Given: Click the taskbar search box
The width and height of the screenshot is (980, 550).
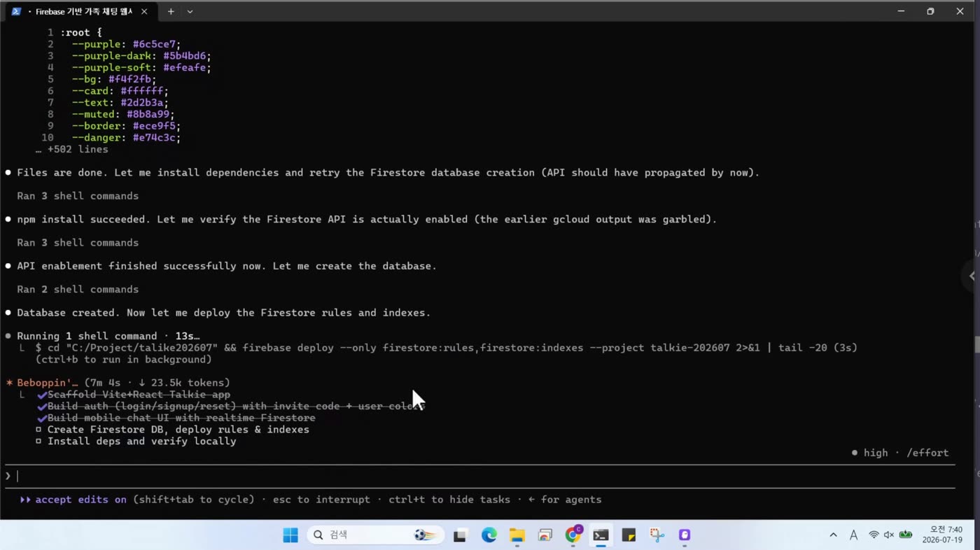Looking at the screenshot, I should 375,535.
